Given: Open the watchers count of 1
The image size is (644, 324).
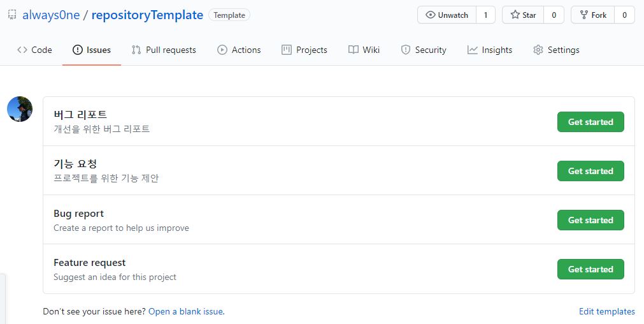Looking at the screenshot, I should pos(485,15).
